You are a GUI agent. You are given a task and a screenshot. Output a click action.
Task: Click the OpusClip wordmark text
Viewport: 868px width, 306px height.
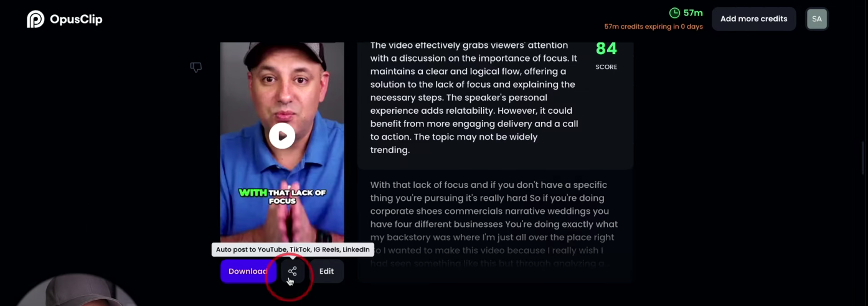(75, 19)
